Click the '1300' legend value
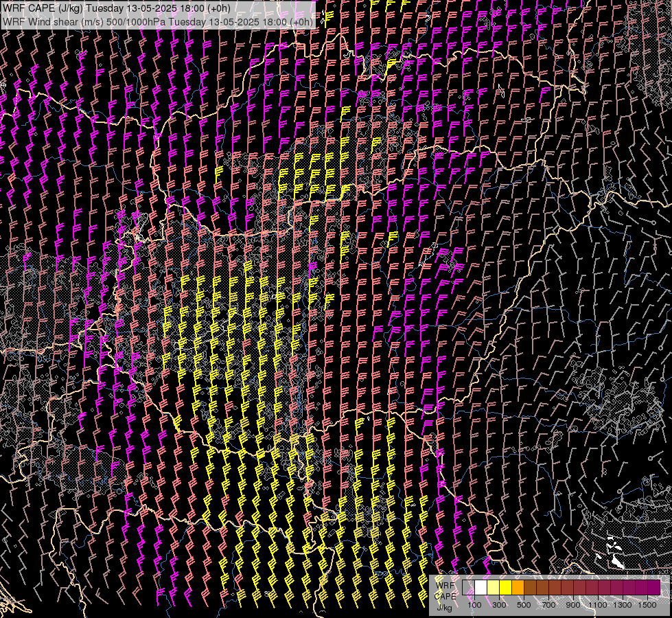The height and width of the screenshot is (618, 672). (623, 605)
